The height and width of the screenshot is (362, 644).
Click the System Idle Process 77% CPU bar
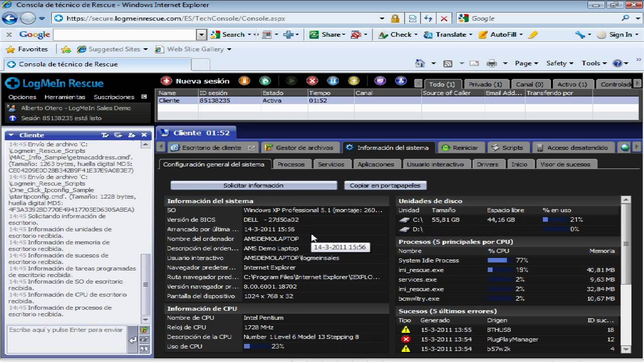click(x=501, y=260)
